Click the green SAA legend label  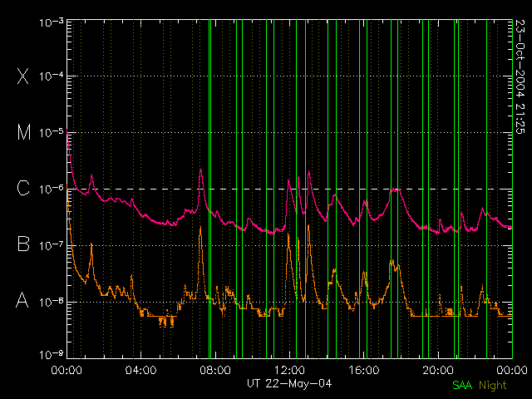pos(462,385)
